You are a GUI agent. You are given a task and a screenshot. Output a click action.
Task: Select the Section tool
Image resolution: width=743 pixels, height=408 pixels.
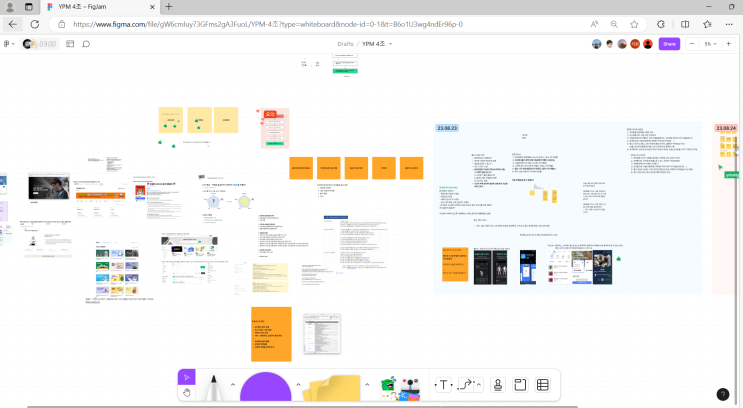point(520,385)
